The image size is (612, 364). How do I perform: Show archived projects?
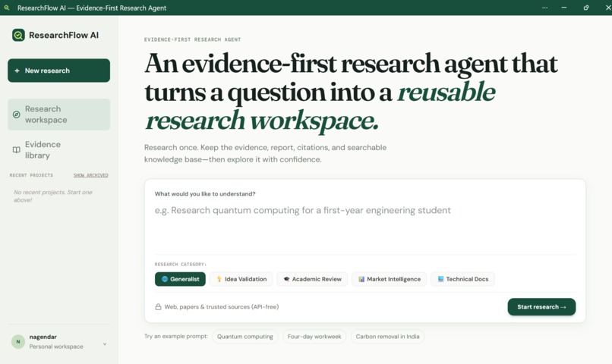coord(91,175)
